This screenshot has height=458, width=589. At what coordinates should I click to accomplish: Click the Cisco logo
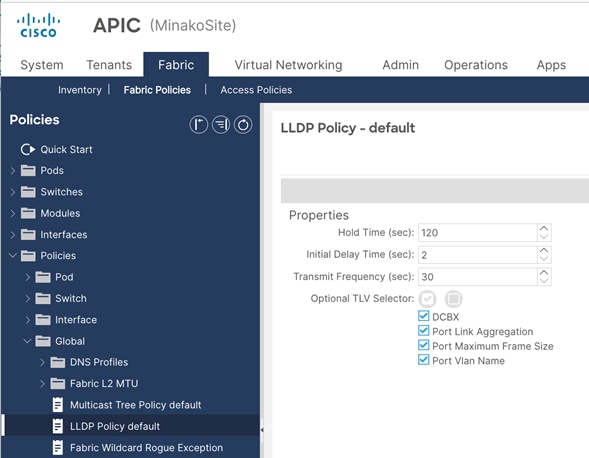pyautogui.click(x=38, y=26)
